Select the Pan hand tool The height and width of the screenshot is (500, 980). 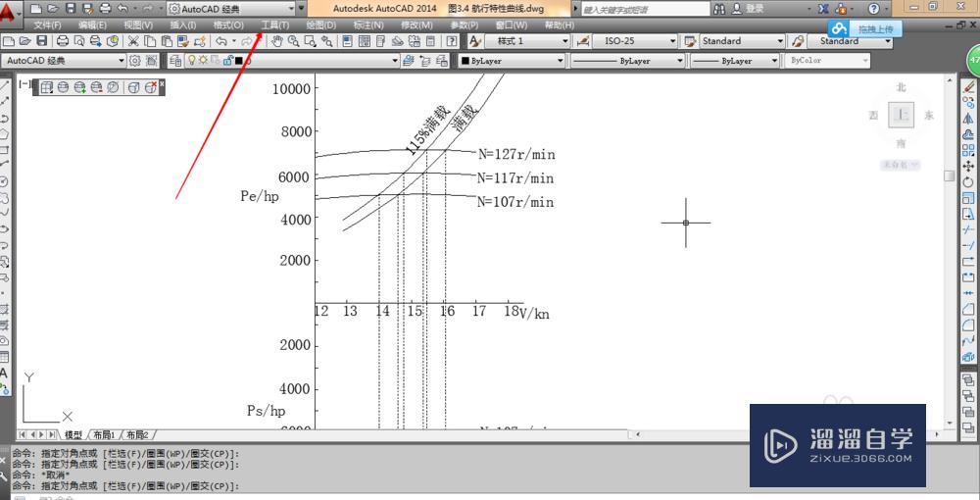[x=277, y=41]
